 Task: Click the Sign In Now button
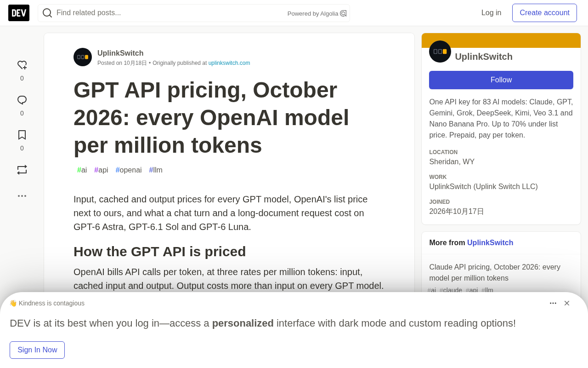point(37,350)
